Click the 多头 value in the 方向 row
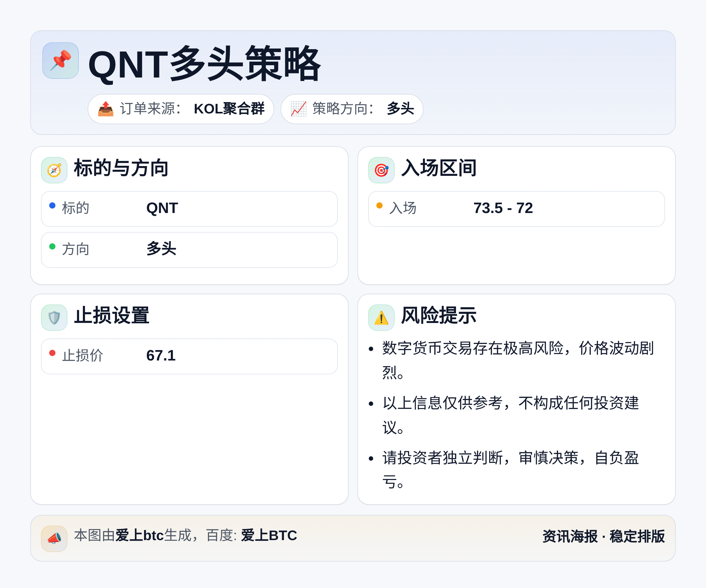 click(x=161, y=249)
